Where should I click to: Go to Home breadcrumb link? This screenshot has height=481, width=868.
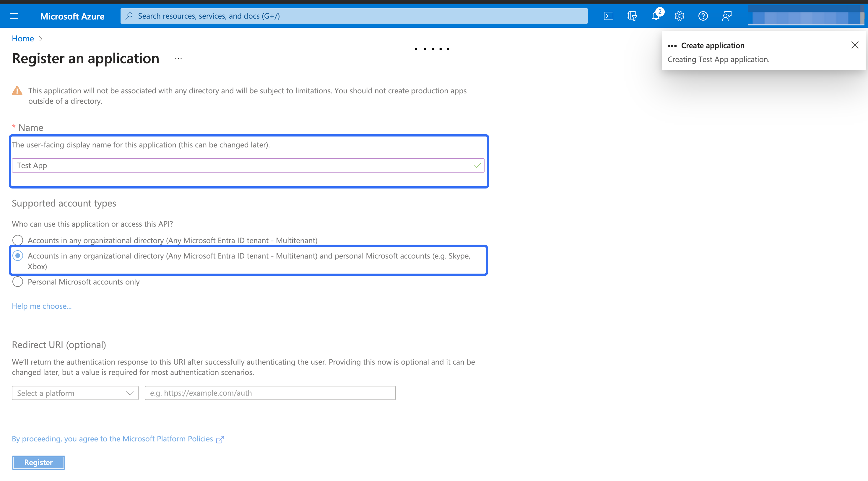pyautogui.click(x=22, y=39)
